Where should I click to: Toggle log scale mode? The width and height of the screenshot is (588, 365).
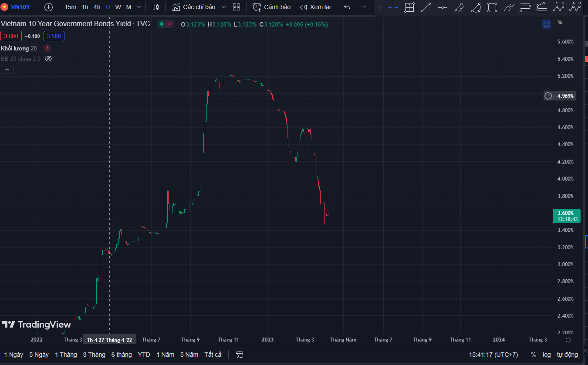coord(547,355)
